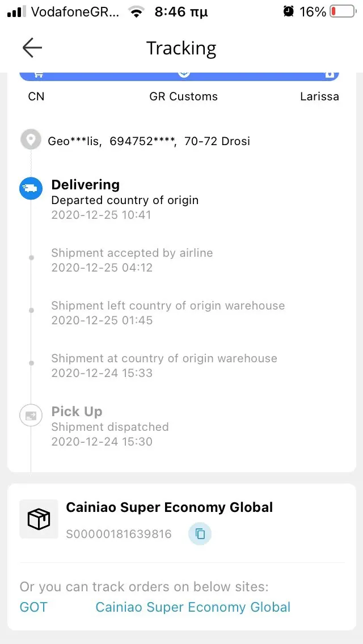Select the GR Customs stage label
363x644 pixels.
tap(183, 96)
